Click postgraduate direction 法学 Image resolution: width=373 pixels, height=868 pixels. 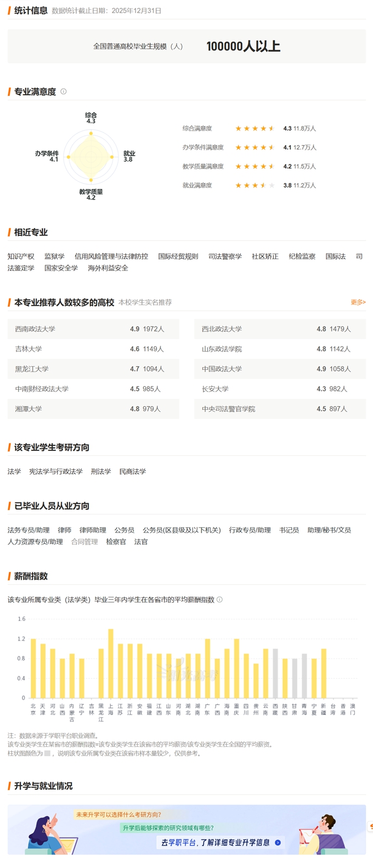[x=14, y=472]
